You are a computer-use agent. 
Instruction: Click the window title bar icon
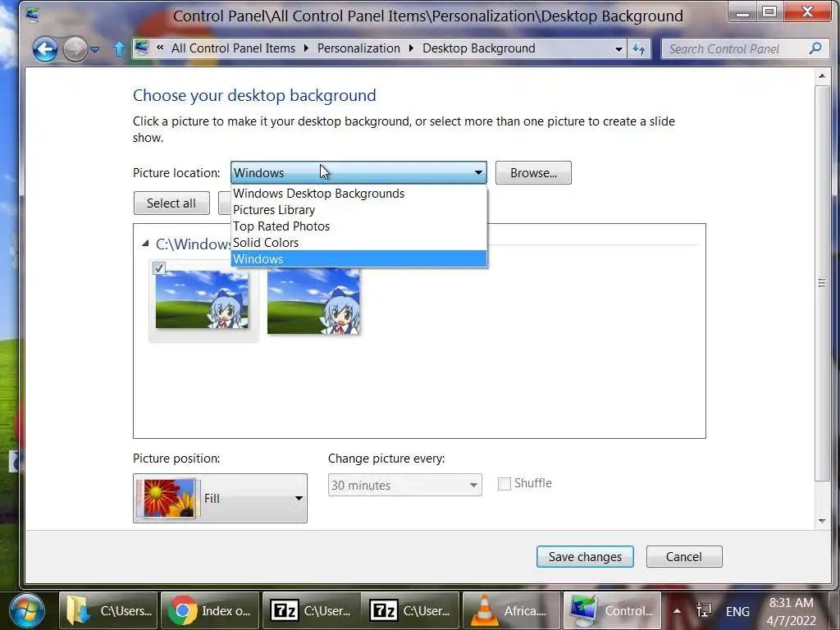tap(32, 15)
